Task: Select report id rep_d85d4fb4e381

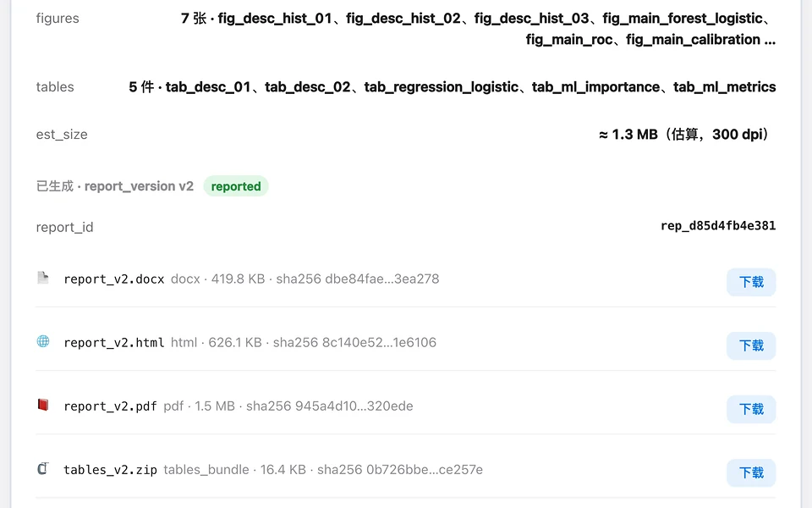Action: (718, 226)
